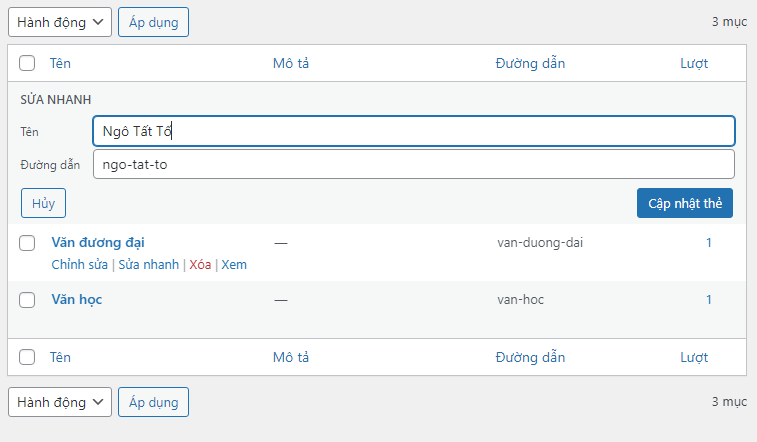Open the Văn đương đại tag link
Viewport: 757px width, 442px height.
tap(99, 242)
